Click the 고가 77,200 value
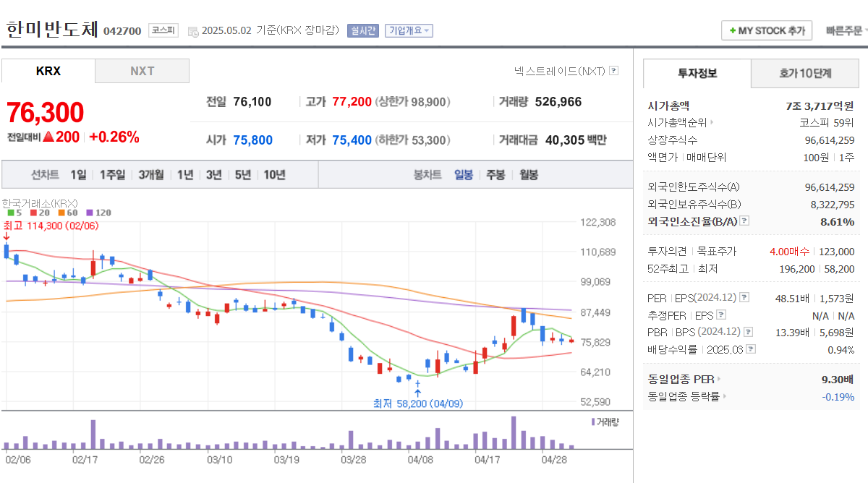 (x=352, y=102)
